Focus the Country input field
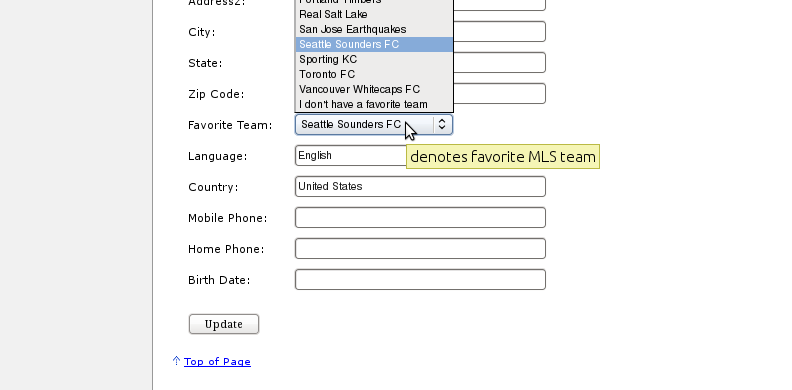This screenshot has width=792, height=390. pyautogui.click(x=420, y=186)
